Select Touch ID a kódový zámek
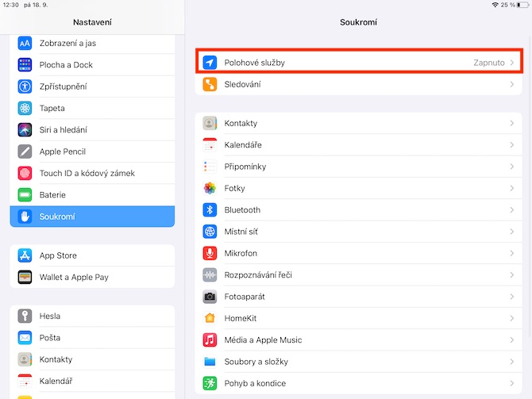Image resolution: width=532 pixels, height=399 pixels. pyautogui.click(x=92, y=173)
